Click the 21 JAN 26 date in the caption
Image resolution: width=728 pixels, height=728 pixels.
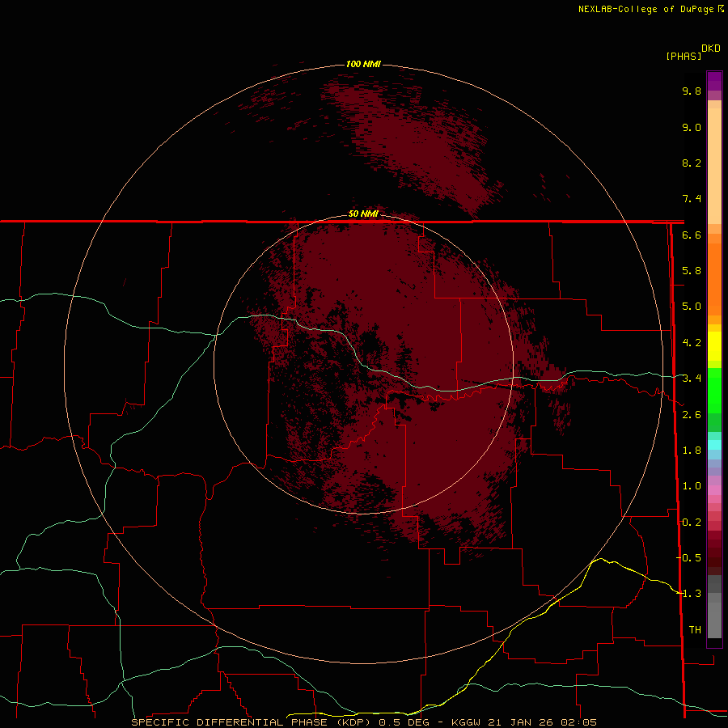pos(520,722)
